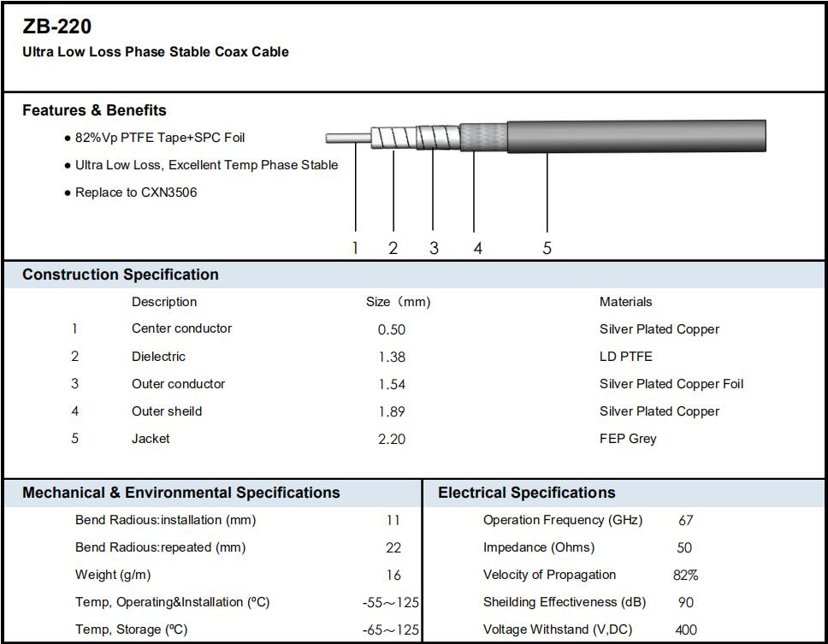Click the Weight (g/m) label
The image size is (828, 644).
(x=113, y=575)
